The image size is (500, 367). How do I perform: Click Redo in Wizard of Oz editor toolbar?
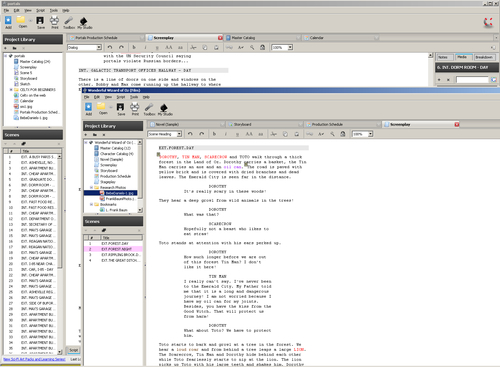pyautogui.click(x=202, y=134)
